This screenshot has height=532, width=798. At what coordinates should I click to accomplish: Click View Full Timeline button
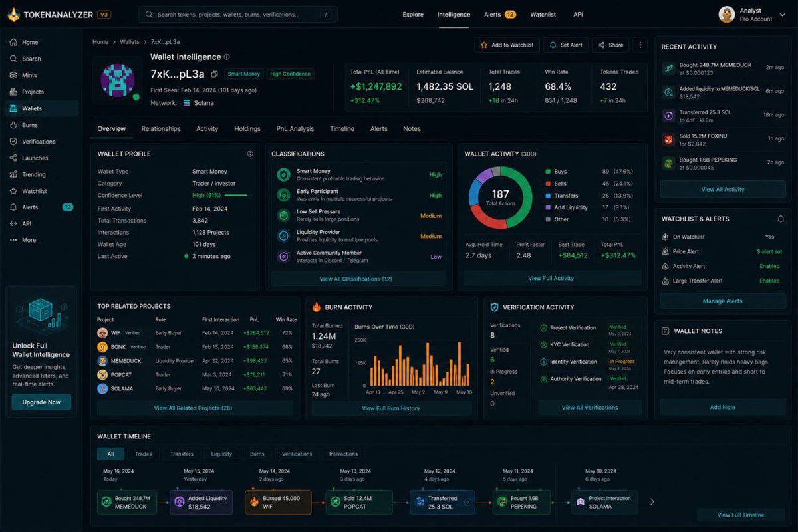point(741,515)
